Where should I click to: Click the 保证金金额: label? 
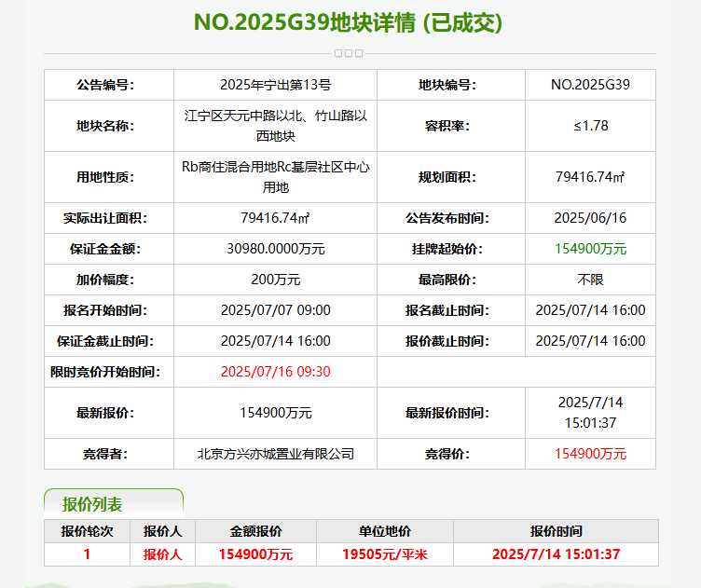tap(105, 249)
